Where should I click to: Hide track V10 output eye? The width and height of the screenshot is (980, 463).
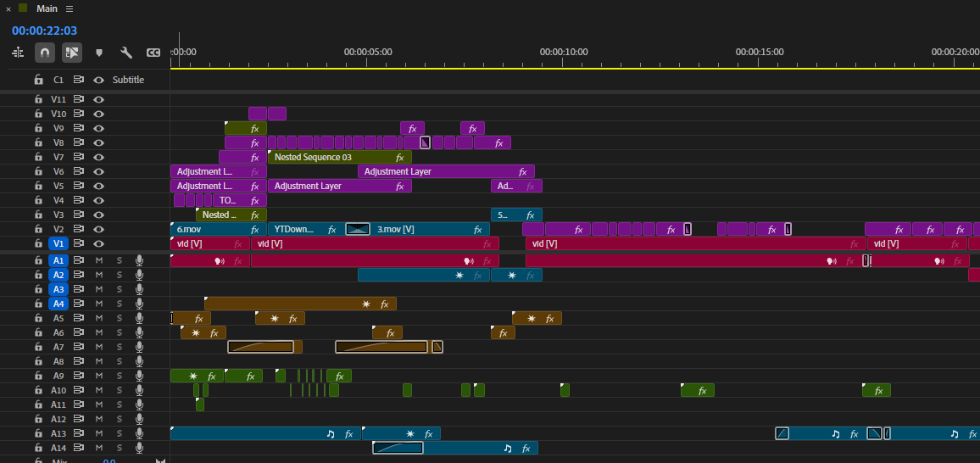coord(98,114)
